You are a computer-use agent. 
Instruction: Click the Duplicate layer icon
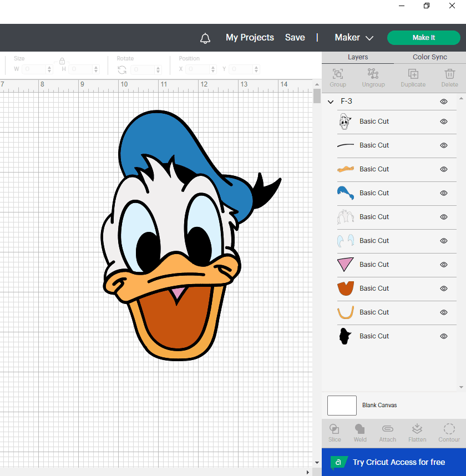click(413, 74)
